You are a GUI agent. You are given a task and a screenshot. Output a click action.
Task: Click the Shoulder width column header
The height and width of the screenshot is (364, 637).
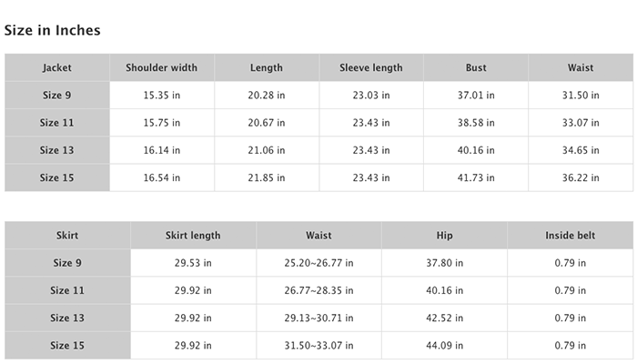tap(162, 67)
